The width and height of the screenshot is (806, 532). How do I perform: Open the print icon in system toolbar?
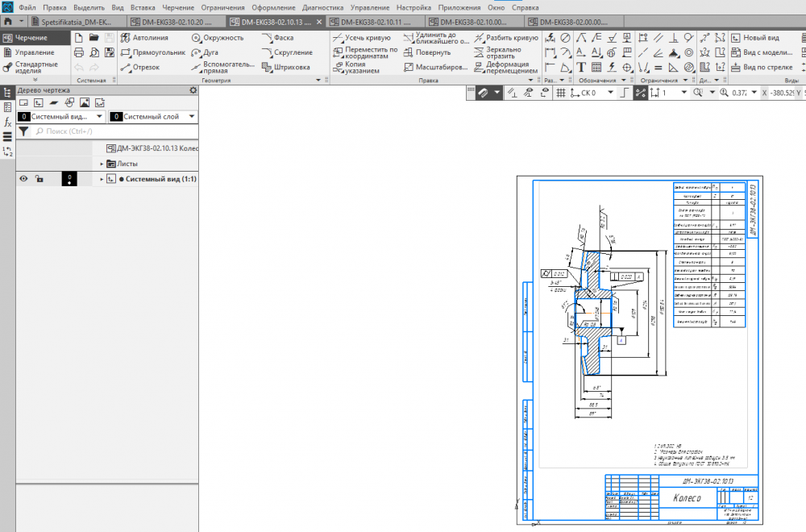tap(79, 52)
